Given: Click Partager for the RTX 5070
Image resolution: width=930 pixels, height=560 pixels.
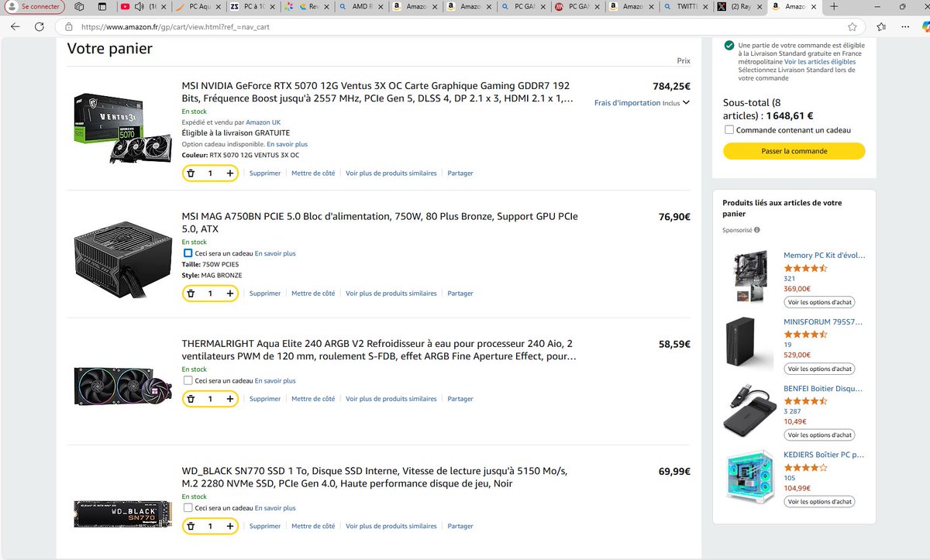Looking at the screenshot, I should [x=460, y=173].
